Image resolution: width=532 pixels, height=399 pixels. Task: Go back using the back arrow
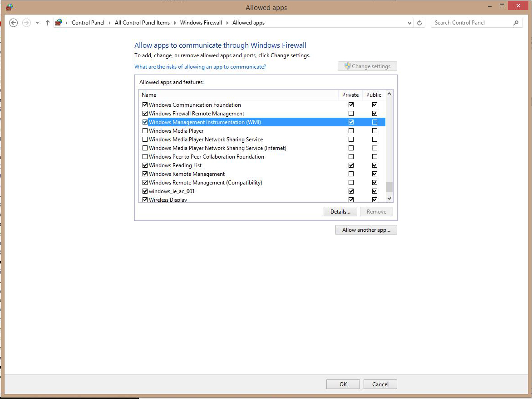13,23
